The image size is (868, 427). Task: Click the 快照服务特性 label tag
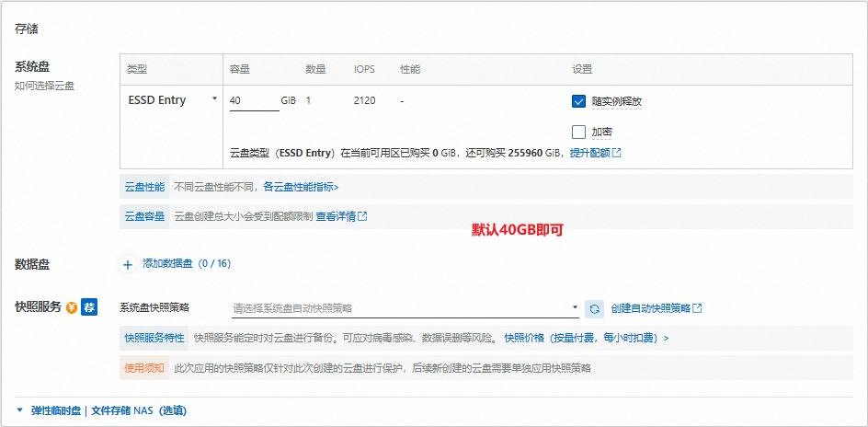pyautogui.click(x=154, y=338)
